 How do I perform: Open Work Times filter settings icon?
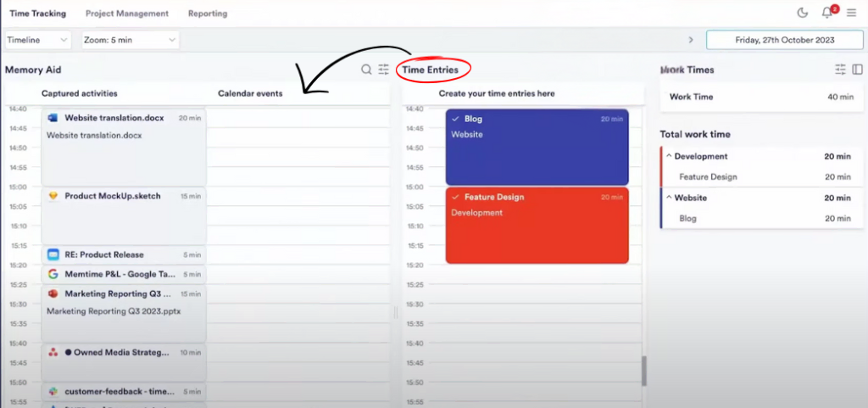pyautogui.click(x=840, y=70)
